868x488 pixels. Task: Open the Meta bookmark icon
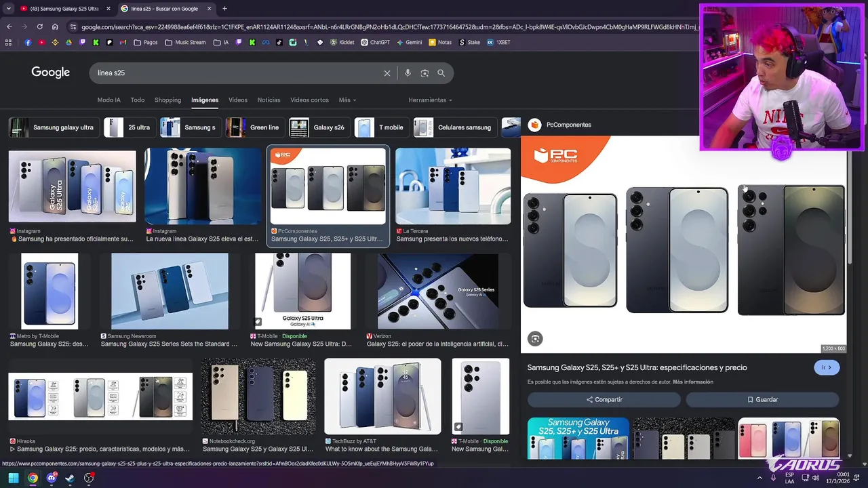click(x=266, y=42)
